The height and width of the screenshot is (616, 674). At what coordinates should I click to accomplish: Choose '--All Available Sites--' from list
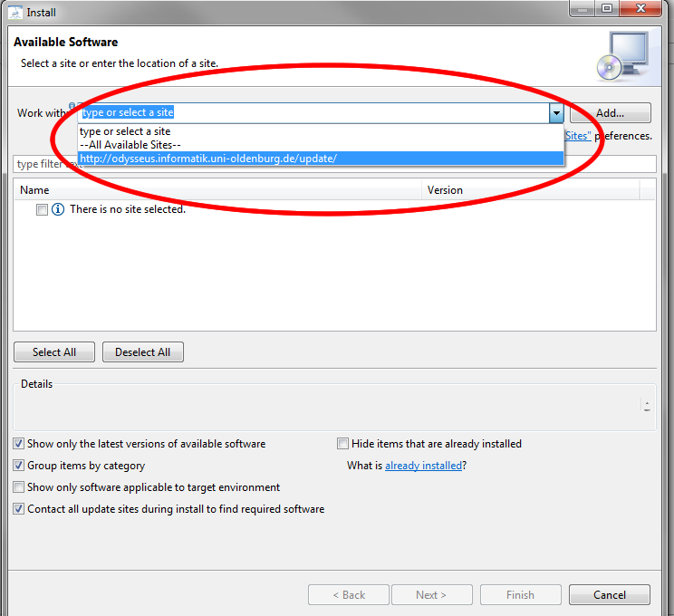pyautogui.click(x=130, y=145)
